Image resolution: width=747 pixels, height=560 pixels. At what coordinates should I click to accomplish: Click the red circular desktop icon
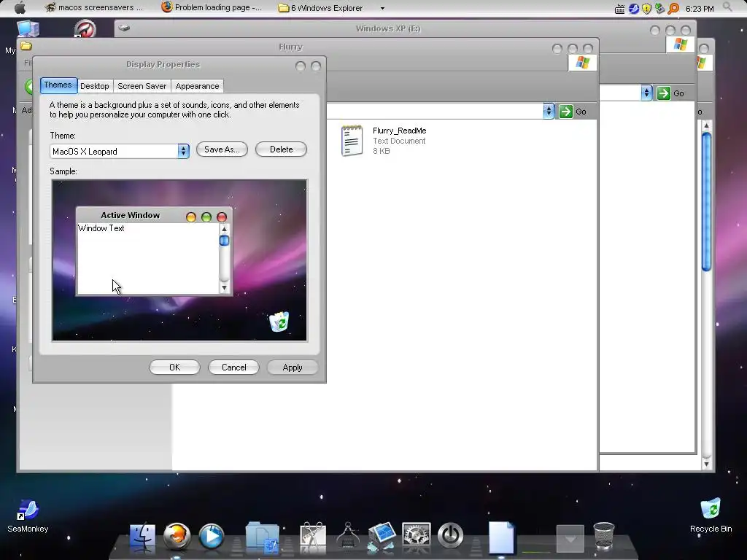(85, 29)
